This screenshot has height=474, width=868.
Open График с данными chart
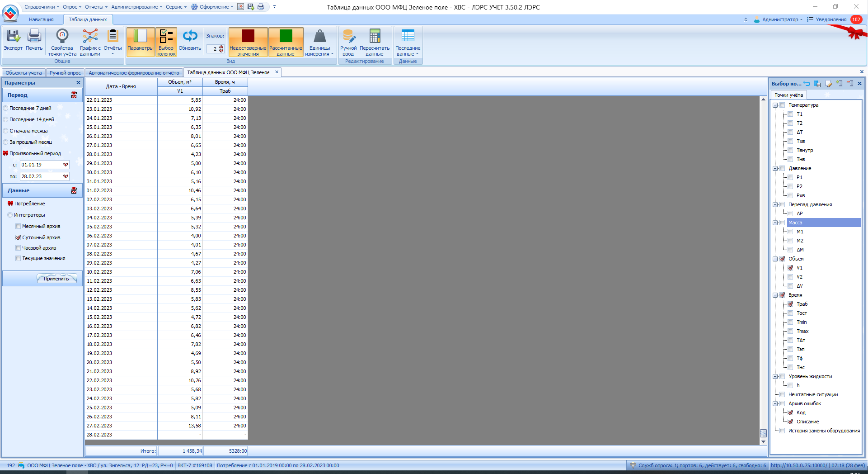(x=90, y=42)
